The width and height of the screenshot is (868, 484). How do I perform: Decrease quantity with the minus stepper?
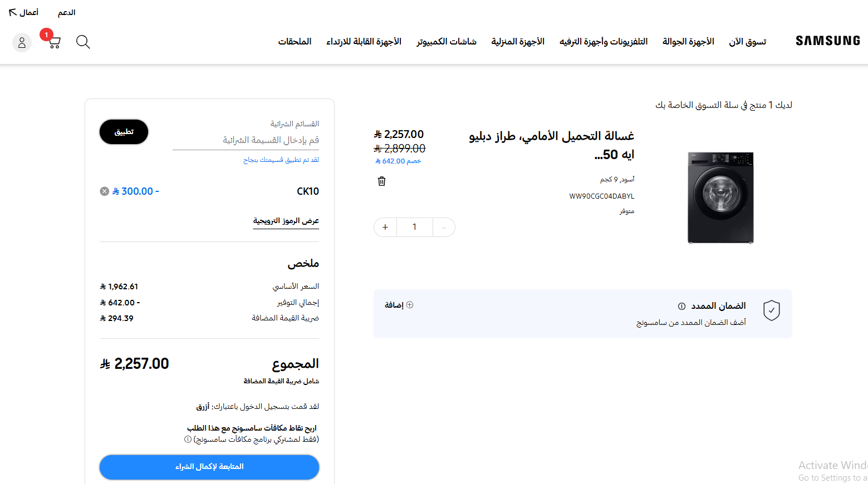[444, 227]
